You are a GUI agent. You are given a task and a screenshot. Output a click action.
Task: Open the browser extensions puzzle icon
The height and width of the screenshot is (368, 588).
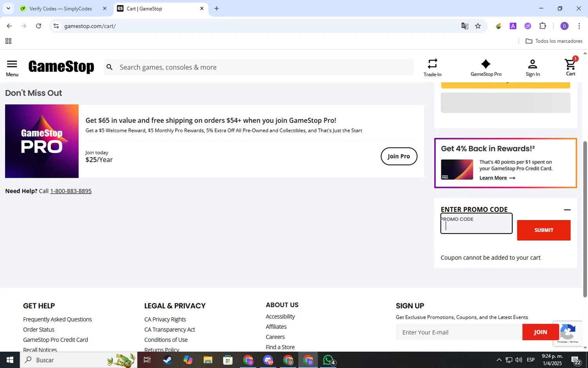(543, 26)
